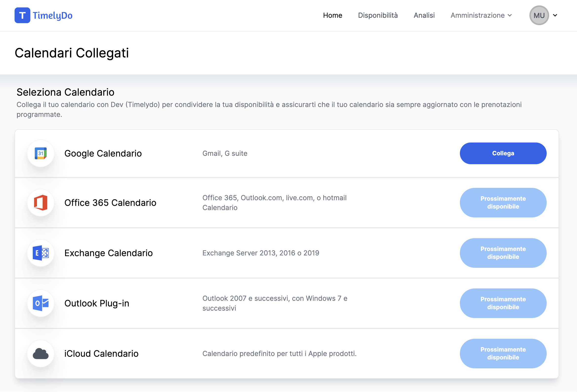Select the iCloud Calendario label
Image resolution: width=577 pixels, height=392 pixels.
point(101,354)
